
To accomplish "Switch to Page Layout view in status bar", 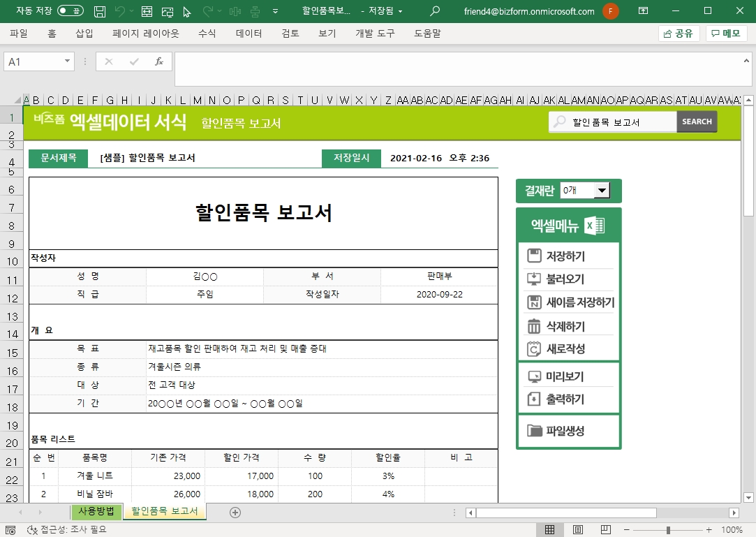I will click(x=577, y=529).
